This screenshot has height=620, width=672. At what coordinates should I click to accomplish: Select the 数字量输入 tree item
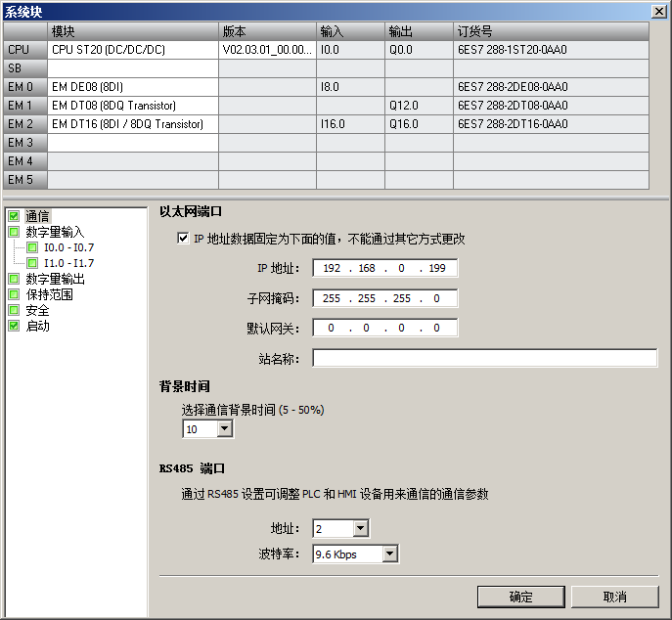[x=55, y=232]
